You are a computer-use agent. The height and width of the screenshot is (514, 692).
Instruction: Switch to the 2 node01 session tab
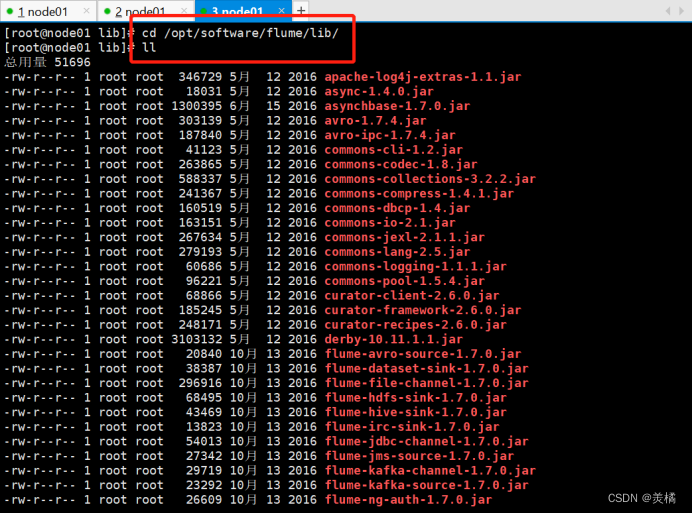tap(145, 11)
